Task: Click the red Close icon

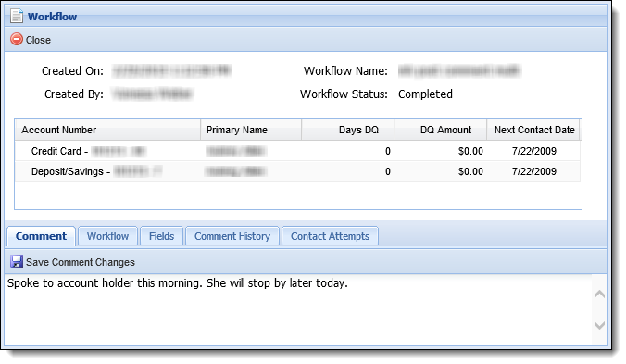Action: coord(17,39)
